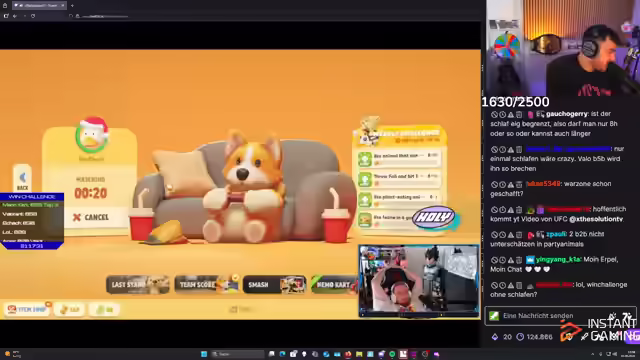Image resolution: width=640 pixels, height=360 pixels.
Task: Click the duck avatar with Santa hat
Action: pos(92,136)
